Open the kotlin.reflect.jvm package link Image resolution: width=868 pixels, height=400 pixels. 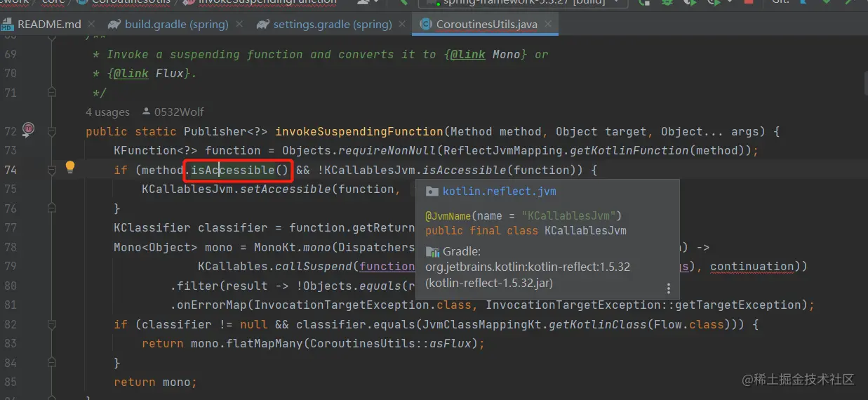pyautogui.click(x=500, y=192)
